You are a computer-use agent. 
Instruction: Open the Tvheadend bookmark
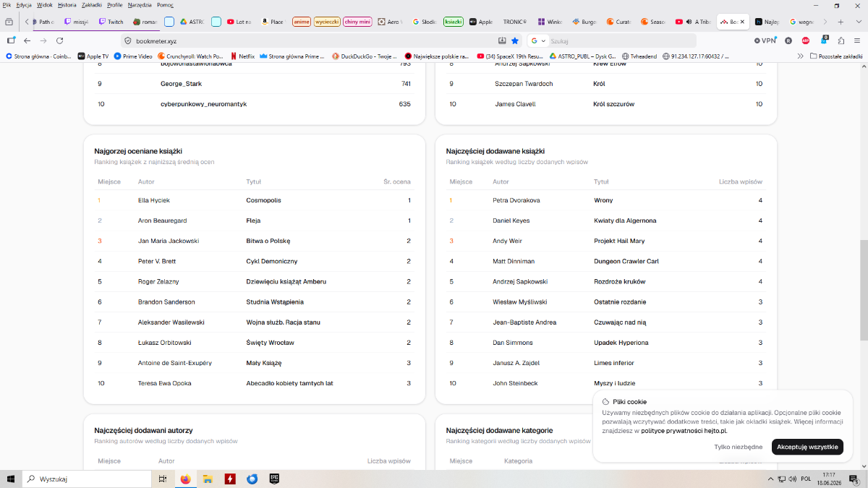639,56
